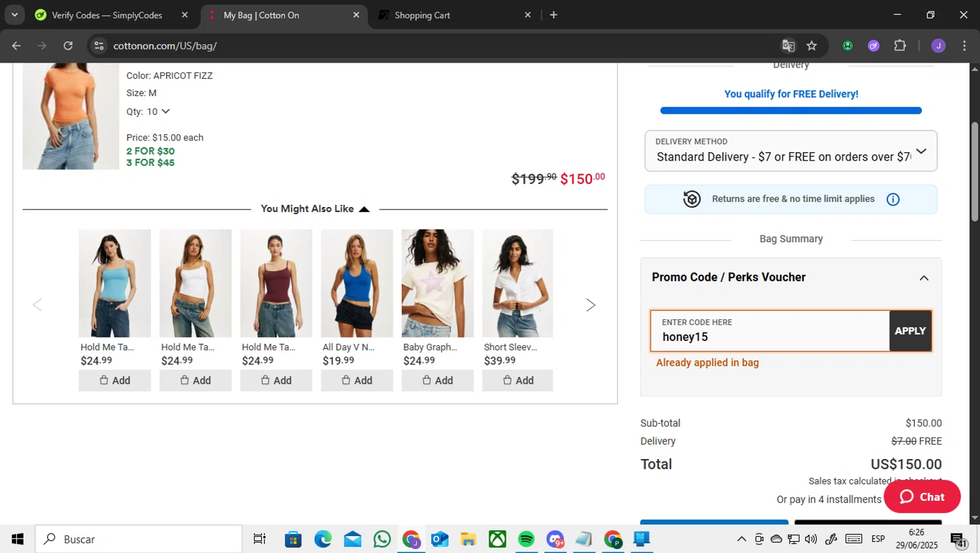The image size is (980, 553).
Task: Click the free delivery progress bar
Action: click(x=791, y=110)
